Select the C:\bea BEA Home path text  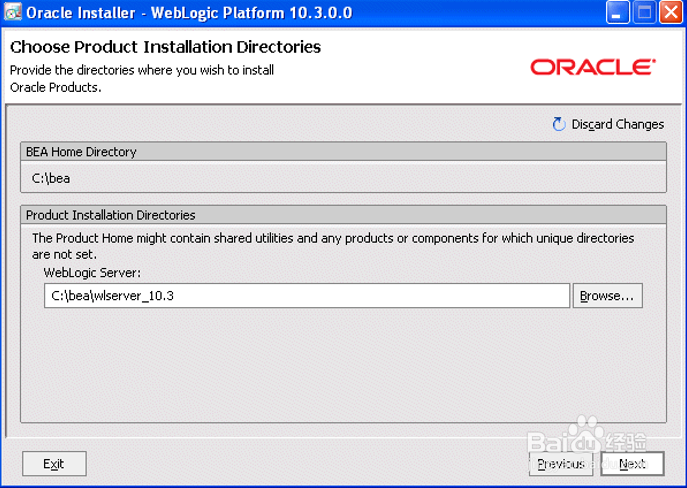pos(51,178)
